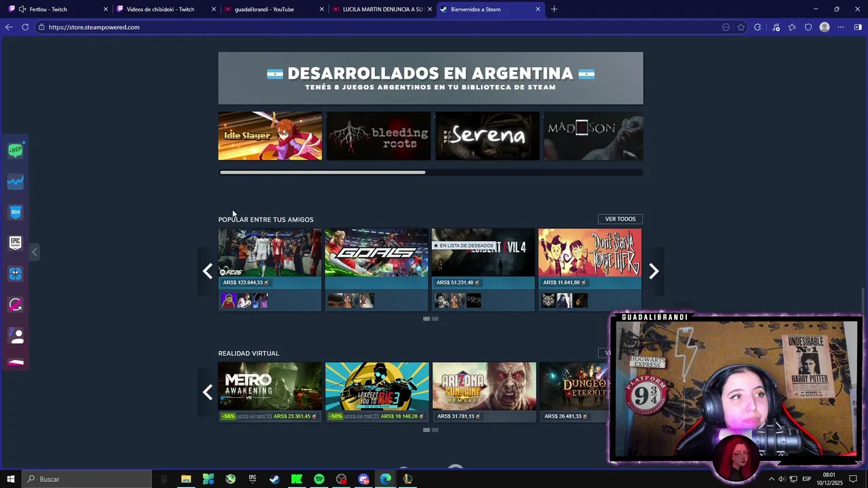Collapse the extension sidebar with the arrow

(35, 252)
